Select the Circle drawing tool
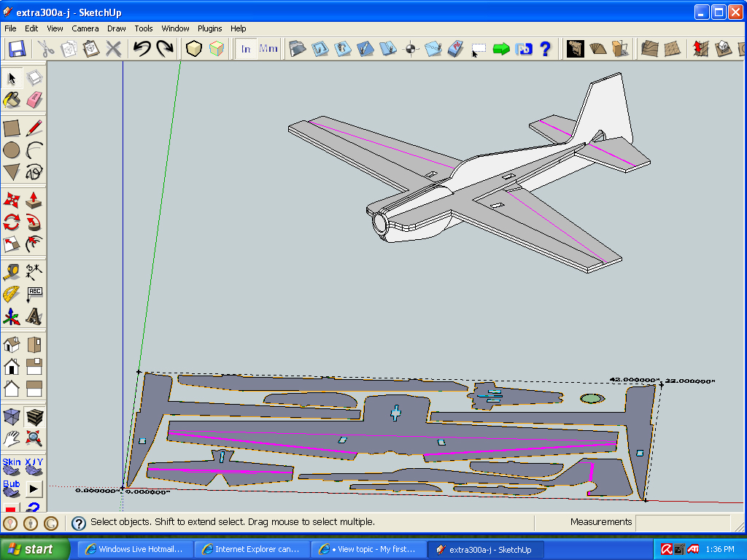The image size is (747, 560). pyautogui.click(x=12, y=150)
